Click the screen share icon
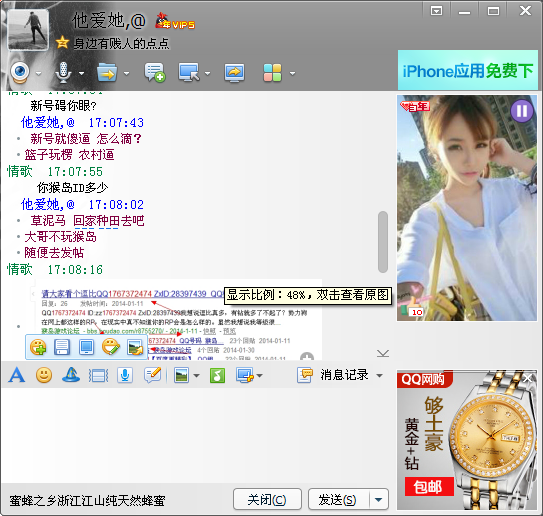 pos(234,72)
